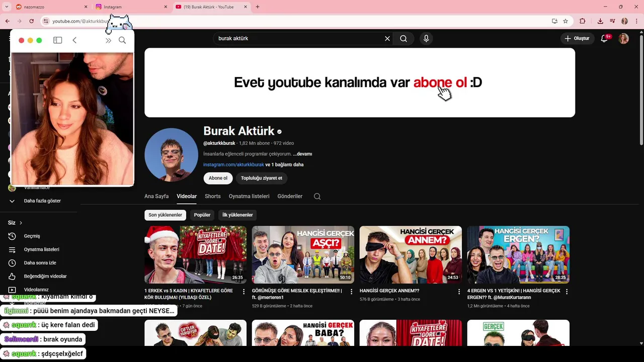644x362 pixels.
Task: Open the KIYAFETLERE GÖRE DATE 26:35 thumbnail
Action: point(195,255)
